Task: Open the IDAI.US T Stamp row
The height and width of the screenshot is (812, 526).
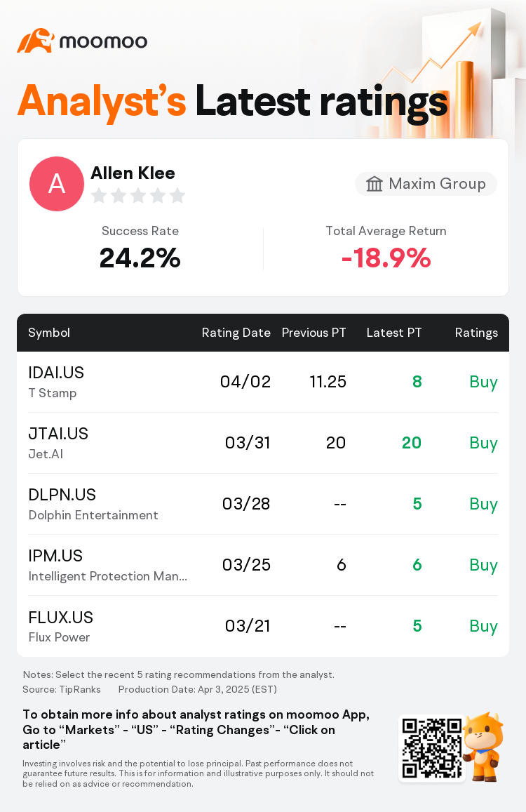Action: 263,382
